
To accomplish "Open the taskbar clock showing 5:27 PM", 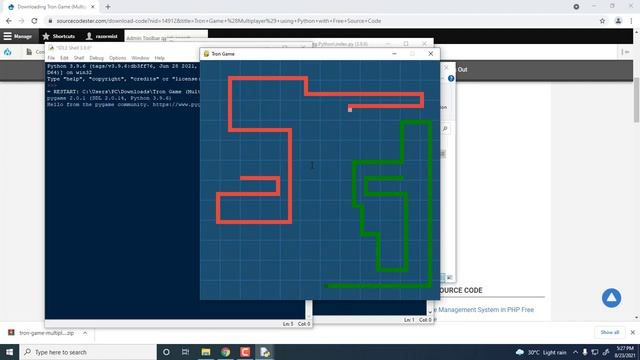I will pos(624,352).
